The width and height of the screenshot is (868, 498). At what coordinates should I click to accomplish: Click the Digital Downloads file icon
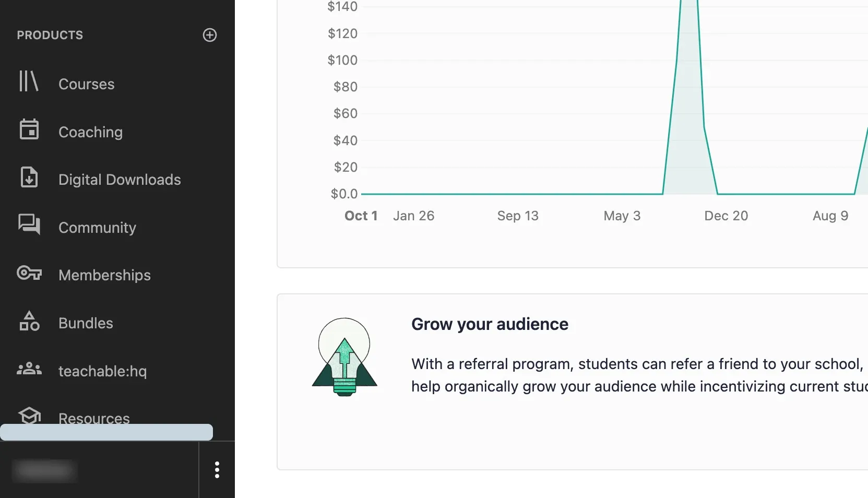[x=29, y=177]
